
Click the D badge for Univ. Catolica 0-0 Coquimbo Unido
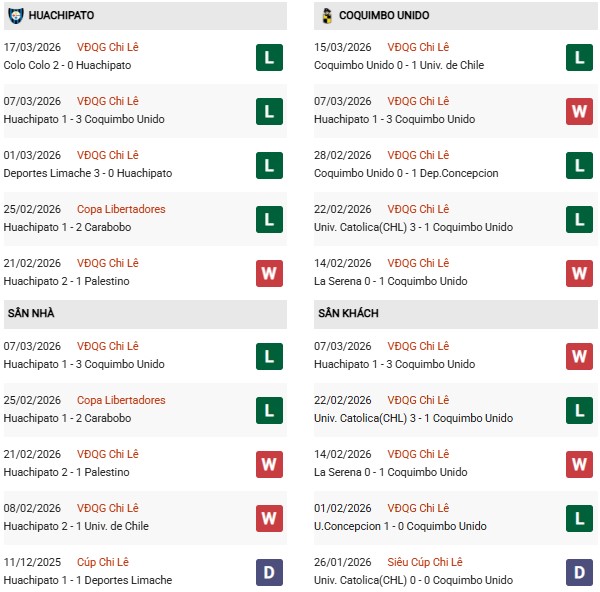click(580, 572)
